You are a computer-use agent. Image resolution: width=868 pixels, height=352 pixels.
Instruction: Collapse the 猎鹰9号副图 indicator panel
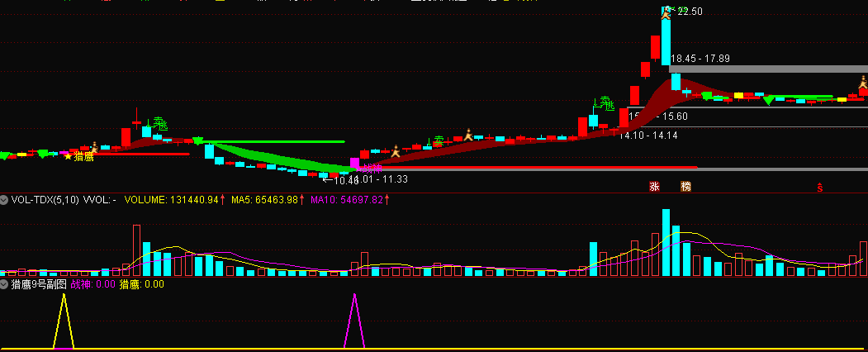(x=4, y=284)
